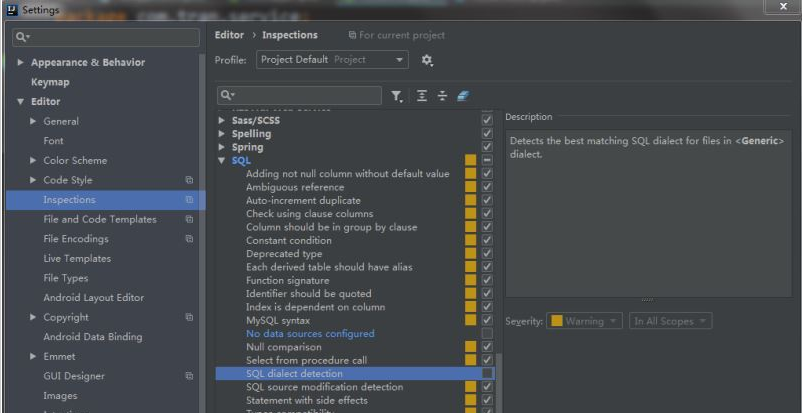Open the Keymap settings page

[50, 82]
